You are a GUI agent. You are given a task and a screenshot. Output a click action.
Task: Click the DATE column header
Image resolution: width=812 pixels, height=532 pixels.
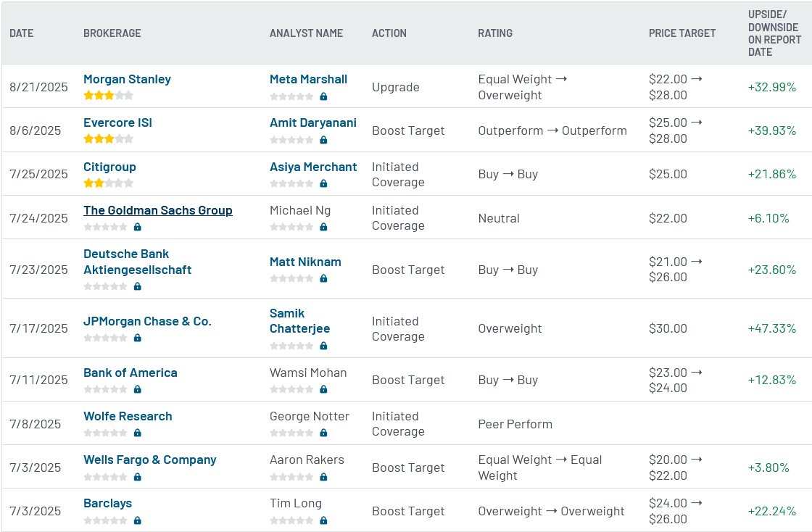[21, 33]
